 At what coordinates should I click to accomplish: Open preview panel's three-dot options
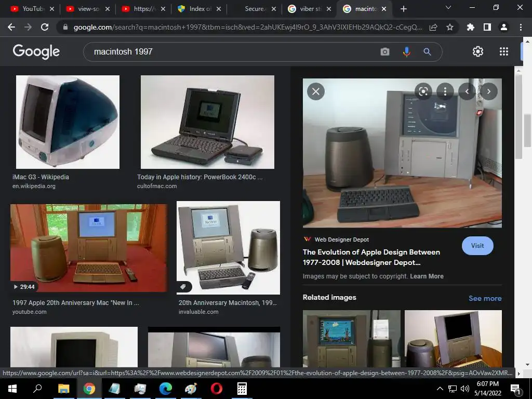pyautogui.click(x=445, y=91)
